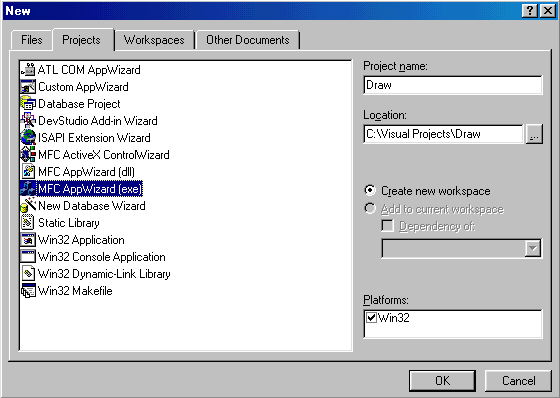Browse location with the ellipsis button

click(534, 134)
